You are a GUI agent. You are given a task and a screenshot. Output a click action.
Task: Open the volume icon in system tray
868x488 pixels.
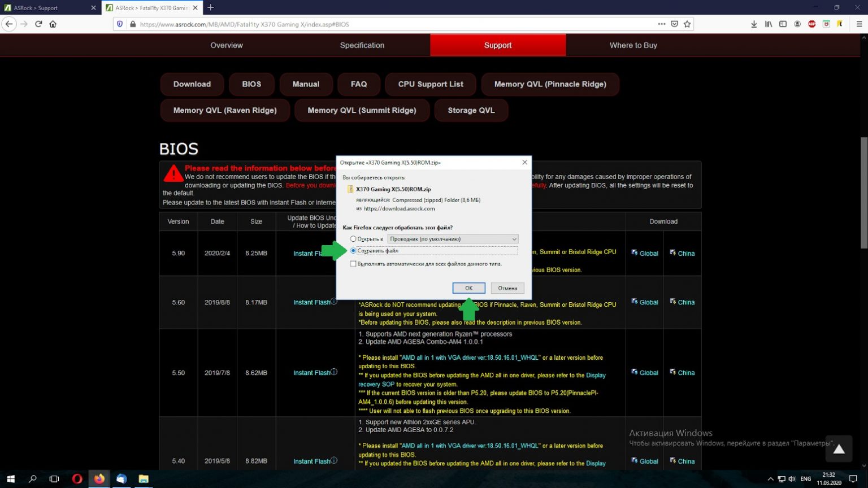point(792,479)
